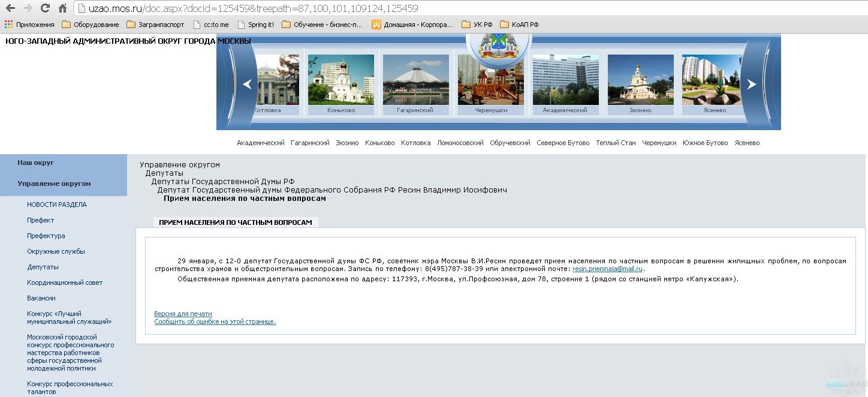
Task: Select the Гагаринский circus thumbnail
Action: (x=415, y=80)
